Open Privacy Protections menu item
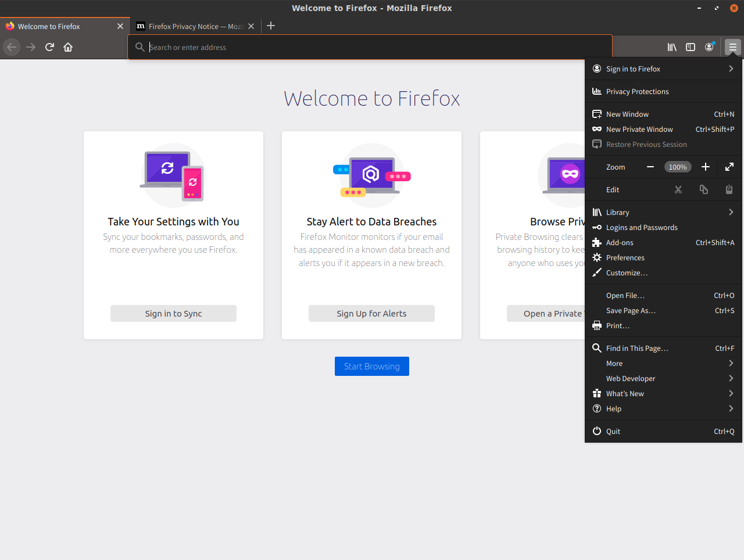The height and width of the screenshot is (560, 744). (x=663, y=91)
